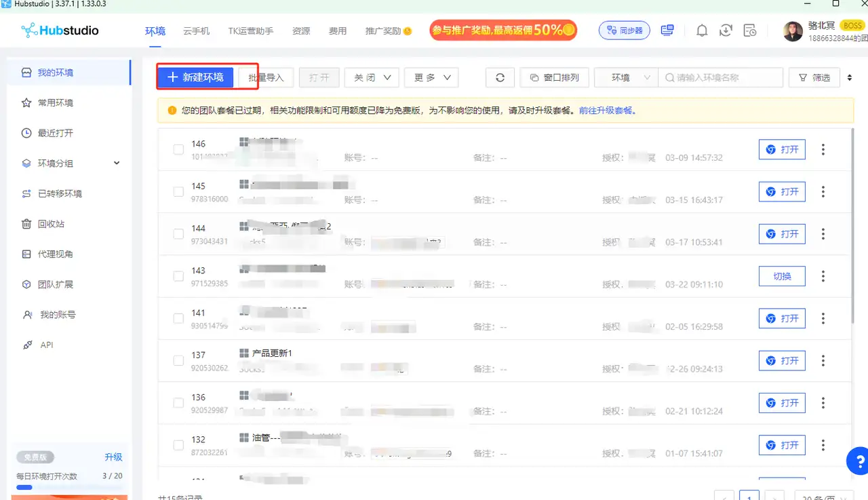Check the checkbox for environment 146
Screen dimensions: 868x500
point(178,150)
